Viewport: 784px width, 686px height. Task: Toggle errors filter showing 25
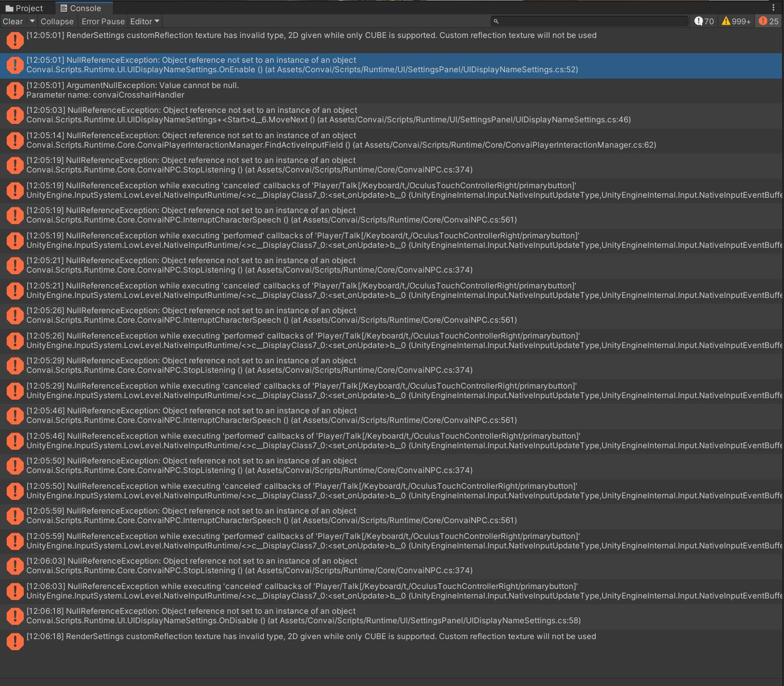769,21
